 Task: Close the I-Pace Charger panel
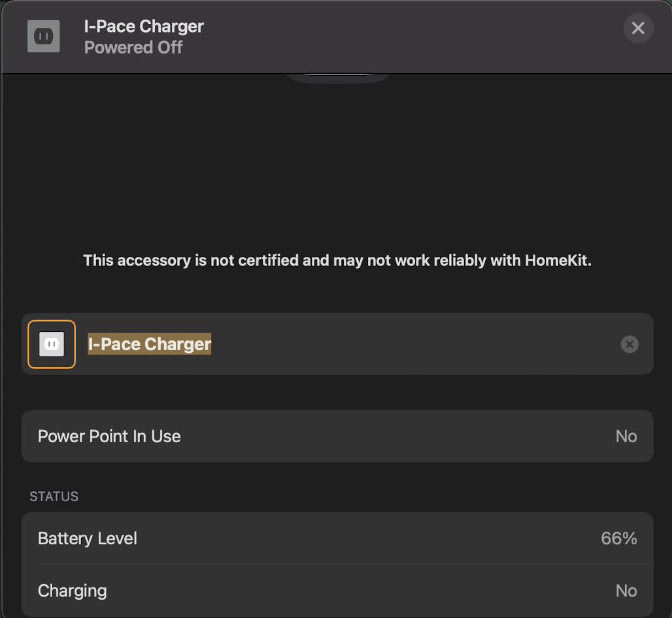pyautogui.click(x=637, y=29)
